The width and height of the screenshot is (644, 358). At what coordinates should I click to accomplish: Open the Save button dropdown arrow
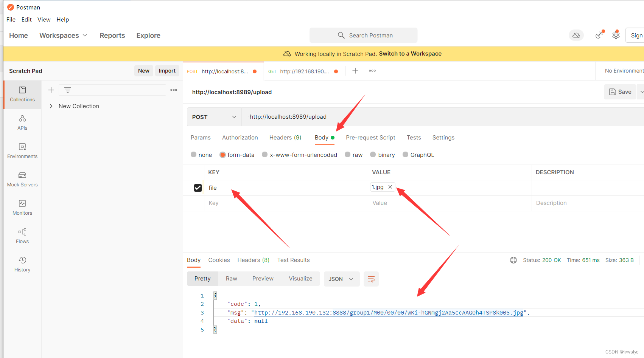click(641, 92)
